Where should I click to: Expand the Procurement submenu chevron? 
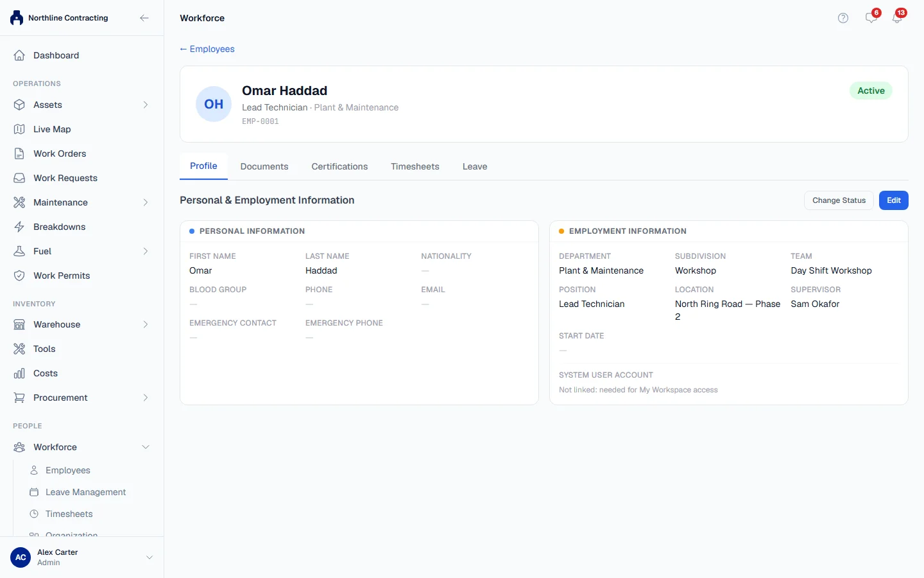[x=146, y=398]
